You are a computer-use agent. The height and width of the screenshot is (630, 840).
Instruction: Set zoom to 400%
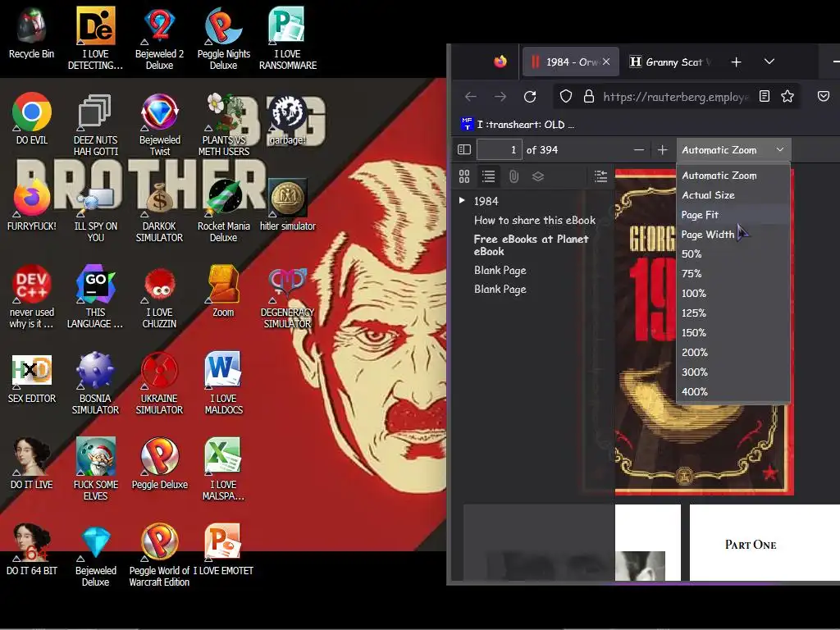pos(733,391)
